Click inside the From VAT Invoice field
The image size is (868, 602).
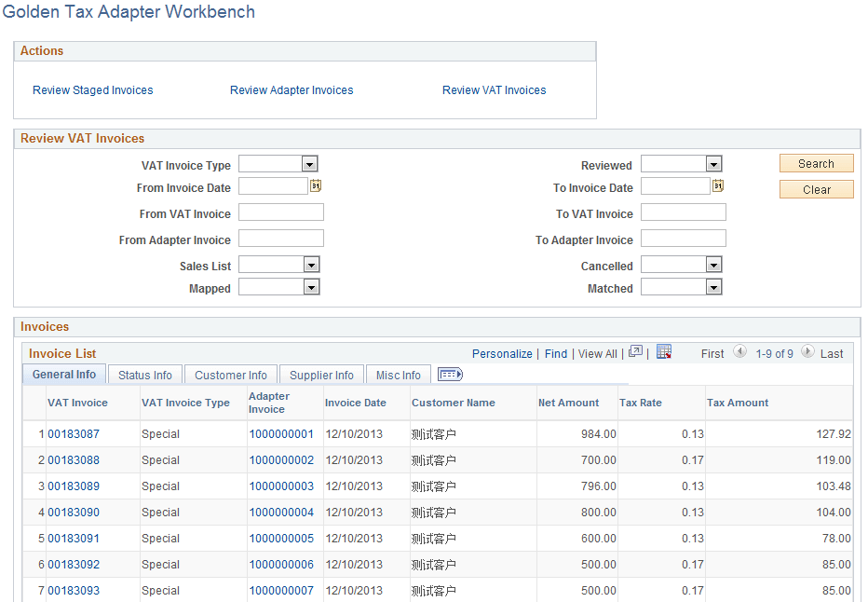pyautogui.click(x=281, y=212)
